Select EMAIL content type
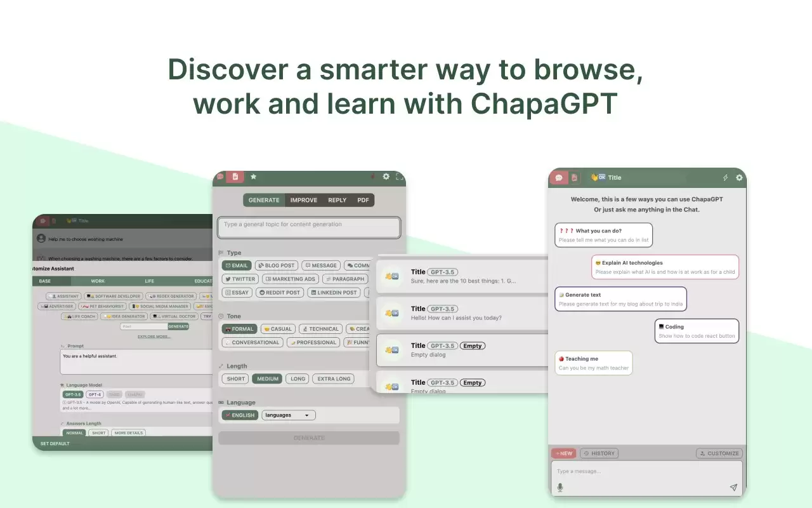812x508 pixels. (x=237, y=265)
